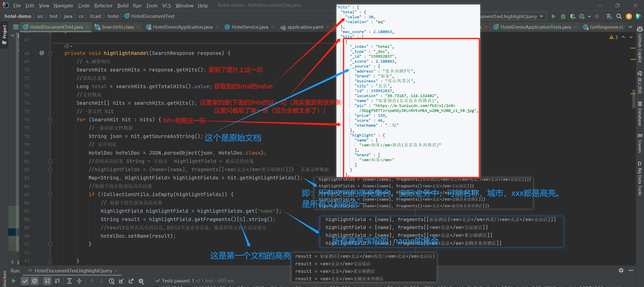Collapse the for loop at line 76

[x=50, y=120]
